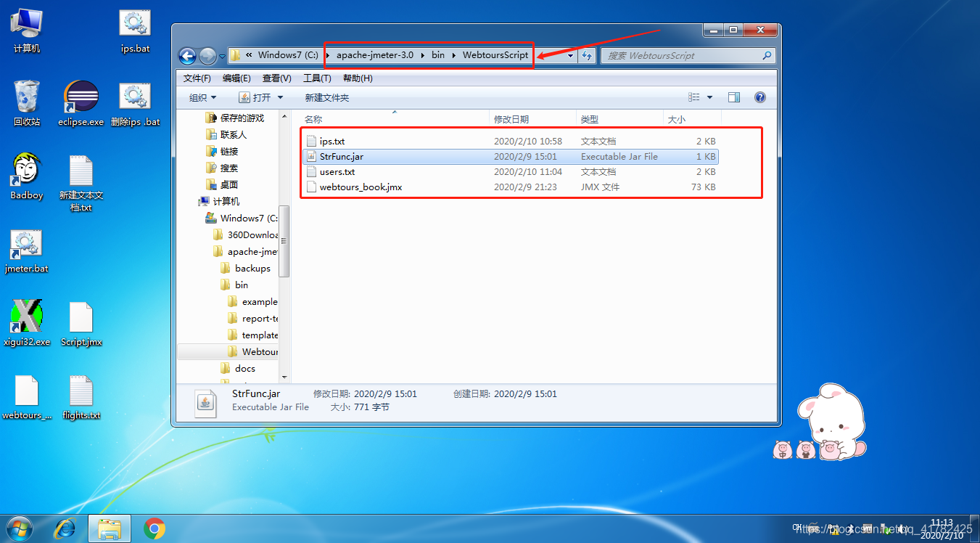Screen dimensions: 980x543
Task: Launch the jmeter.bat desktop shortcut
Action: tap(27, 250)
